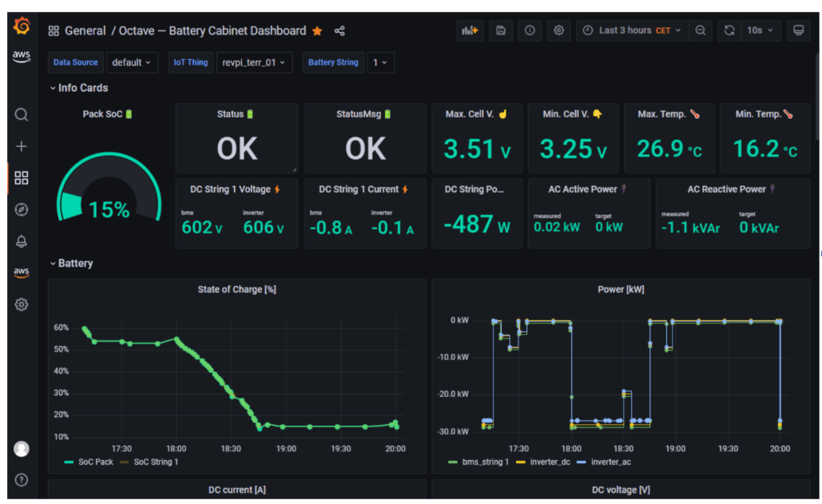Click the share dashboard icon

[340, 31]
